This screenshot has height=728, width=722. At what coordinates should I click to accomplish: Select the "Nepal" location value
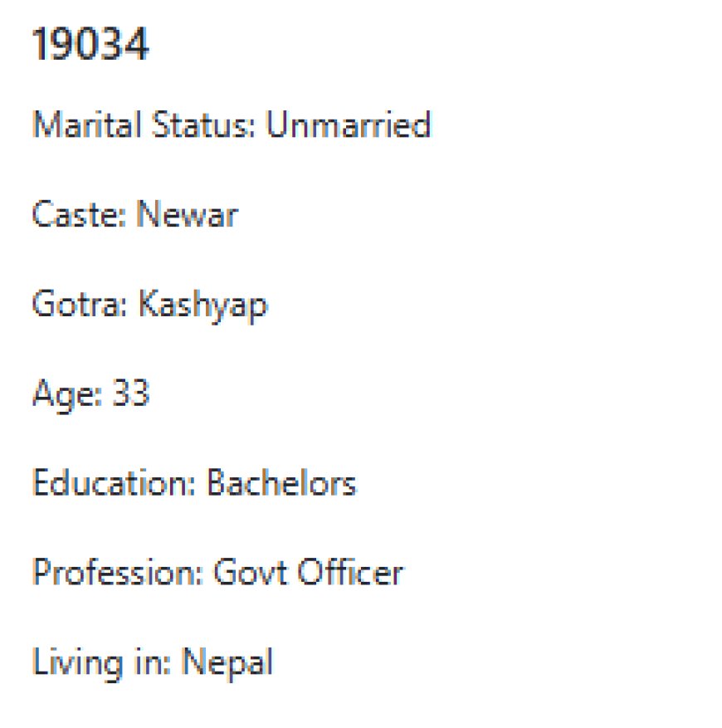pyautogui.click(x=227, y=664)
